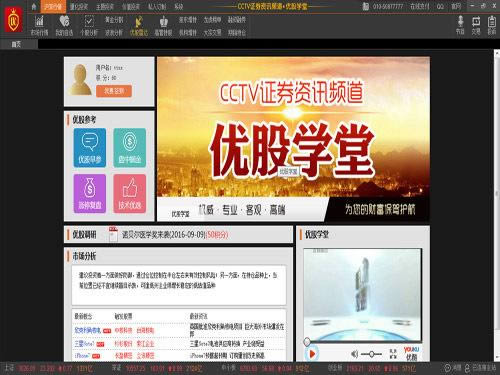Click first red stock link in 三星Note7 row
Viewport: 500px width, 375px height.
(x=123, y=343)
